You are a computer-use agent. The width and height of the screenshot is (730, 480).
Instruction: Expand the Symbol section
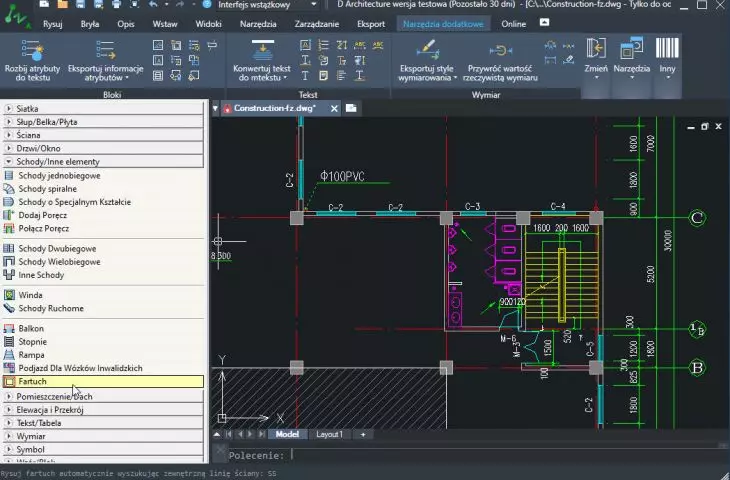pyautogui.click(x=103, y=450)
